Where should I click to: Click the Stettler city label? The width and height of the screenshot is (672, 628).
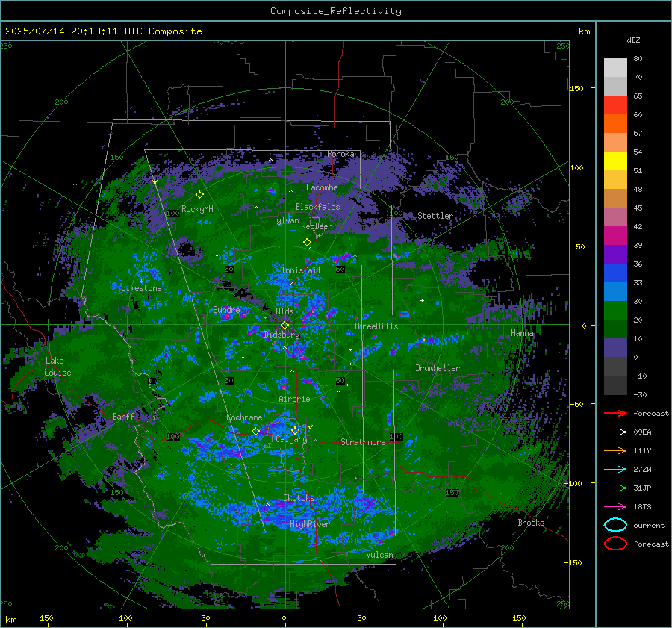click(435, 216)
